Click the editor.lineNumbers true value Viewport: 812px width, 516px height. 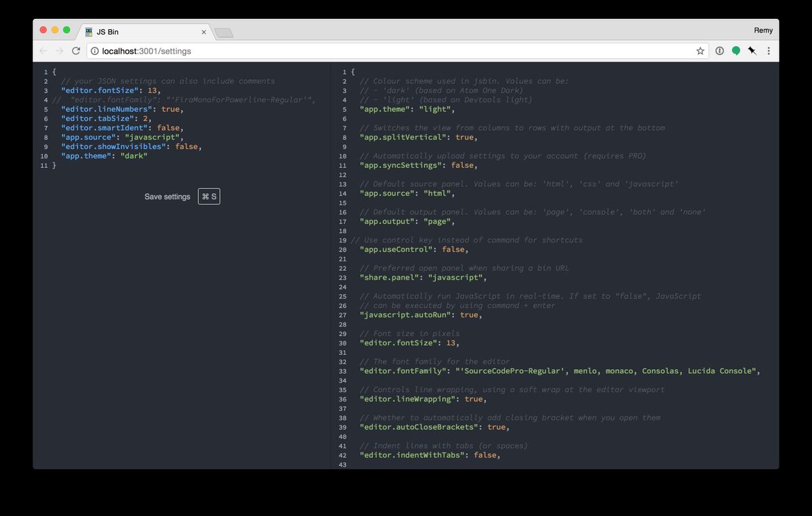pos(171,109)
